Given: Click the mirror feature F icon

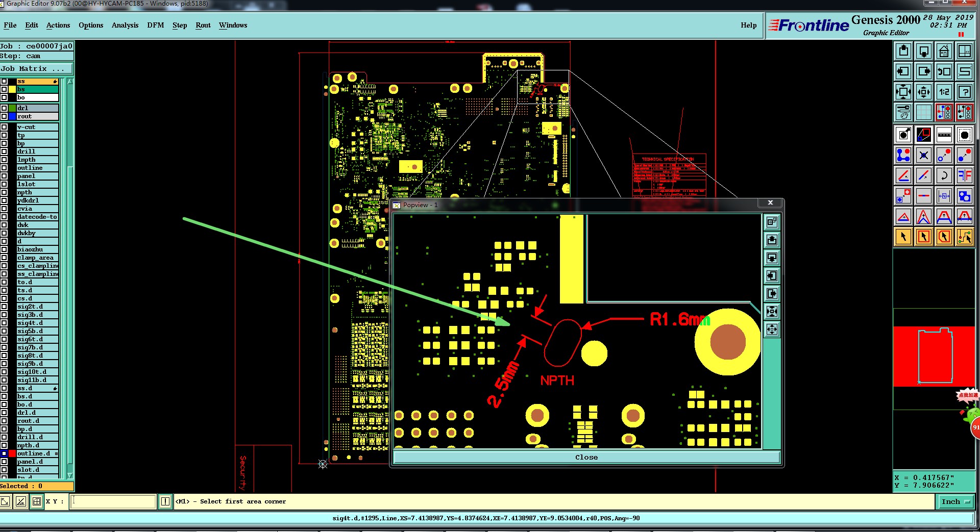Looking at the screenshot, I should pos(965,175).
